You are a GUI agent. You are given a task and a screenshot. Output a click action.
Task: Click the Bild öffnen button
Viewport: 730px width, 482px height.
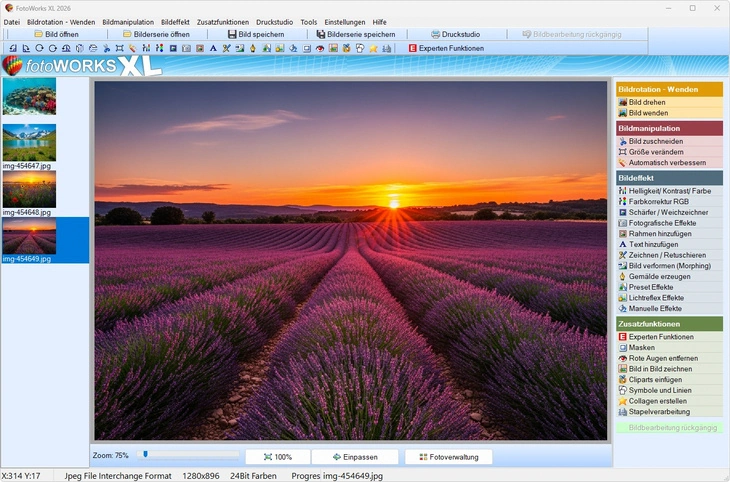[56, 34]
